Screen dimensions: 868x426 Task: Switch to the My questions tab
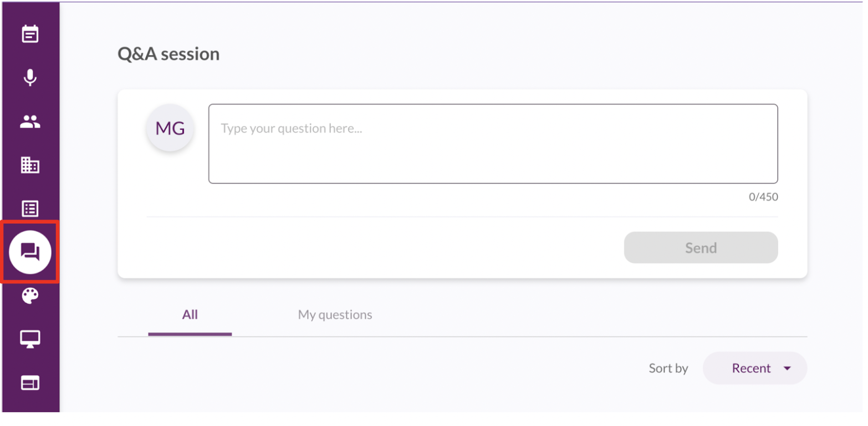point(335,315)
